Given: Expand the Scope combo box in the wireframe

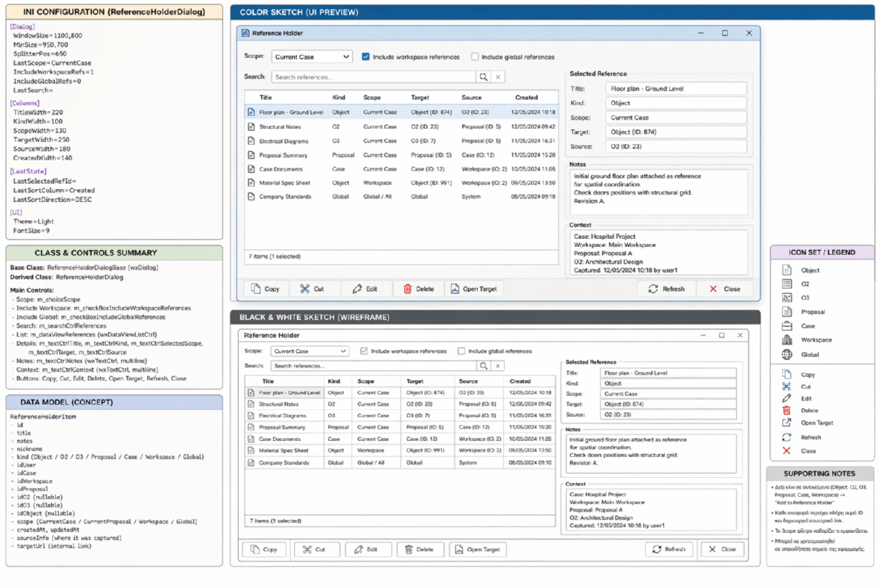Looking at the screenshot, I should point(309,351).
